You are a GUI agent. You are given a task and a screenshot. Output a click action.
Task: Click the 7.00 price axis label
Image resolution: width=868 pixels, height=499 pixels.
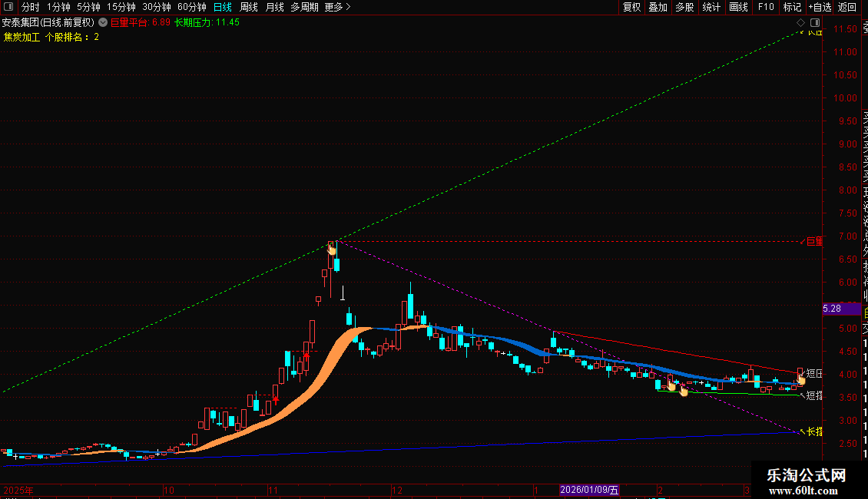[847, 236]
